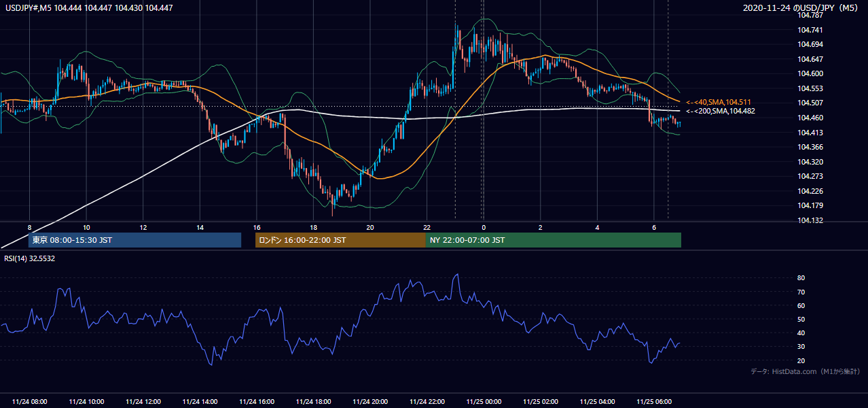Screen dimensions: 868x408
Task: Click the Tokyo 08:00-15:30 JST session bar
Action: tap(135, 240)
